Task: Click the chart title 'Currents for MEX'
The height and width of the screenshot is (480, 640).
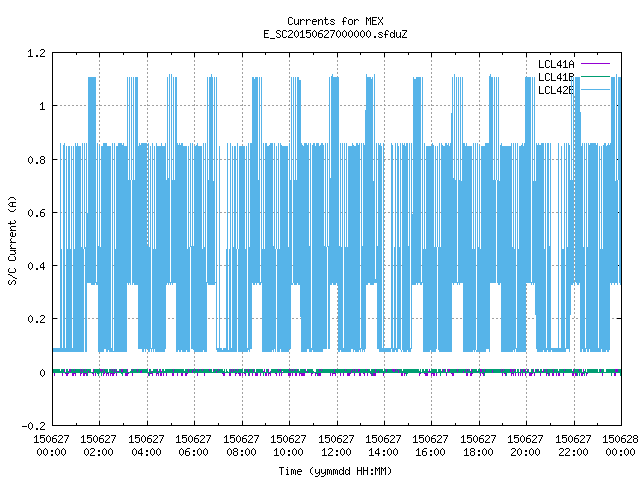Action: click(335, 21)
